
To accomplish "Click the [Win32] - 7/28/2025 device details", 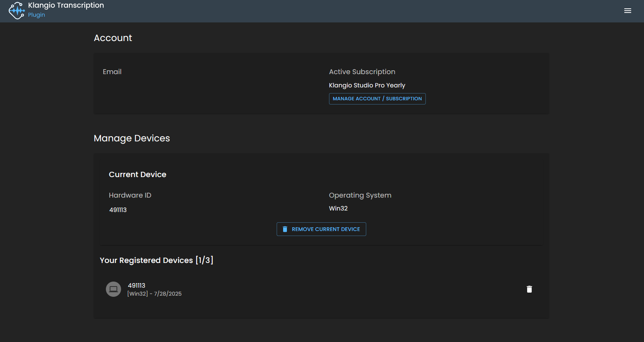I will coord(154,294).
